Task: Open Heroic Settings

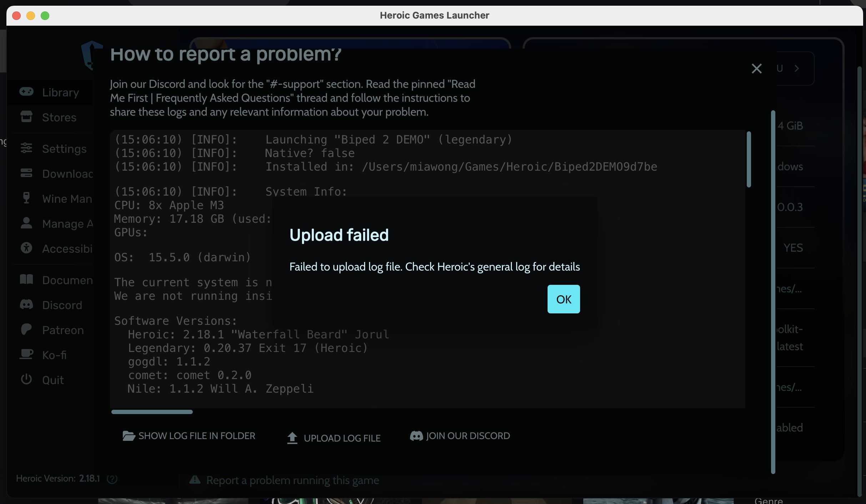Action: (64, 149)
